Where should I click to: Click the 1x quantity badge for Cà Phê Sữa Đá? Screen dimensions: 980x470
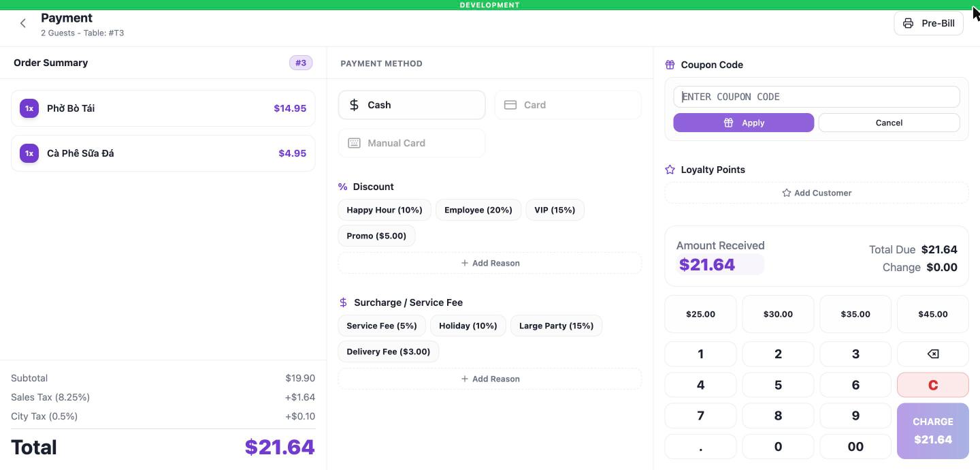pos(29,153)
